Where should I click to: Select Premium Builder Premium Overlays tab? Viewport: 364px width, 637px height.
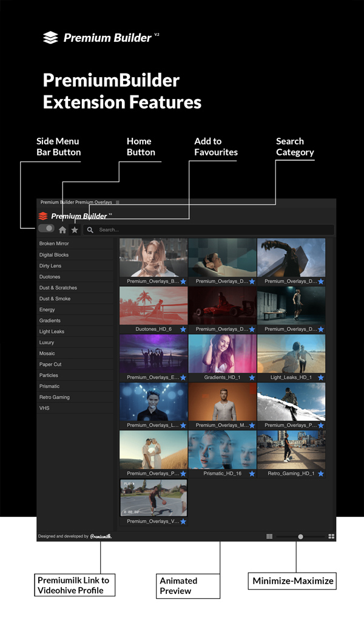click(x=76, y=202)
